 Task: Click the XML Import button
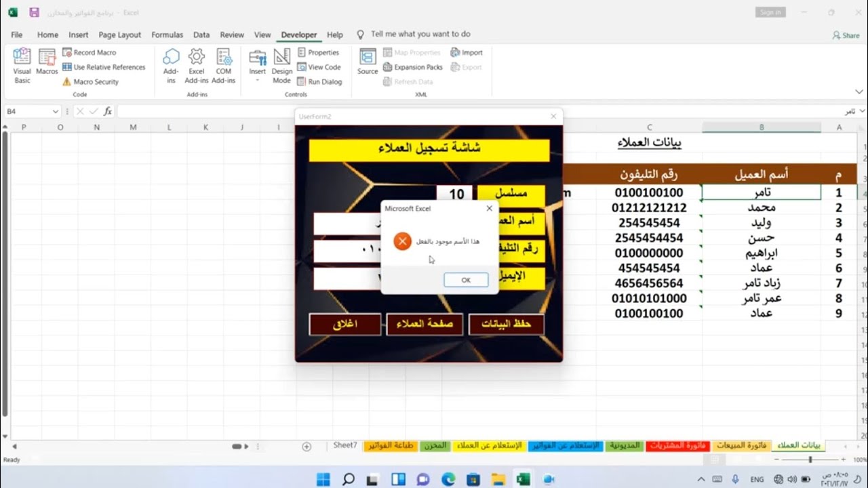467,52
